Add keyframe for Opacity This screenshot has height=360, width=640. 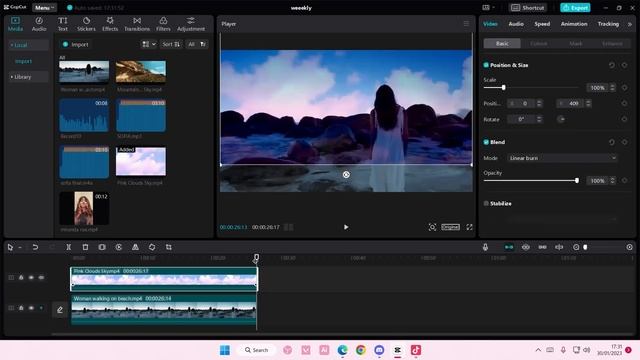tap(624, 180)
